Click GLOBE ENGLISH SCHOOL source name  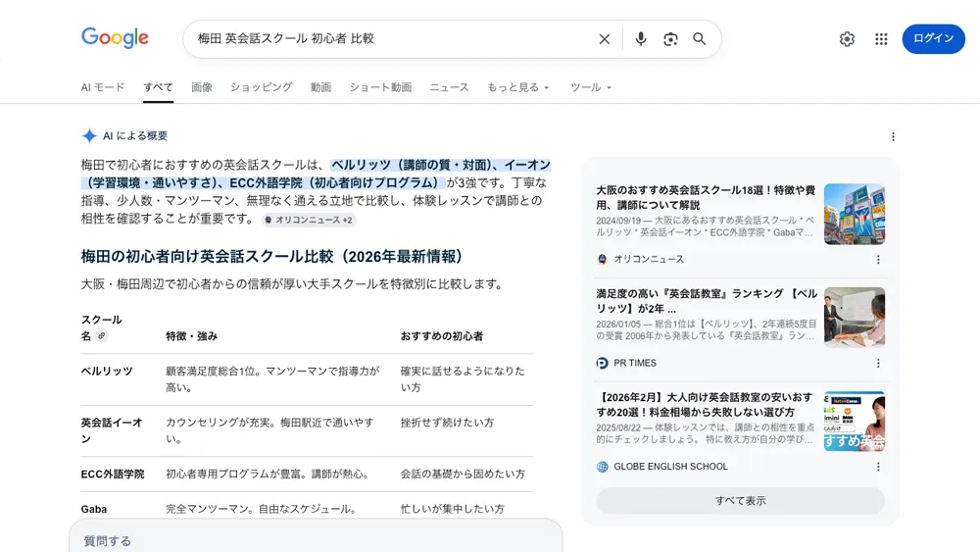[x=670, y=467]
